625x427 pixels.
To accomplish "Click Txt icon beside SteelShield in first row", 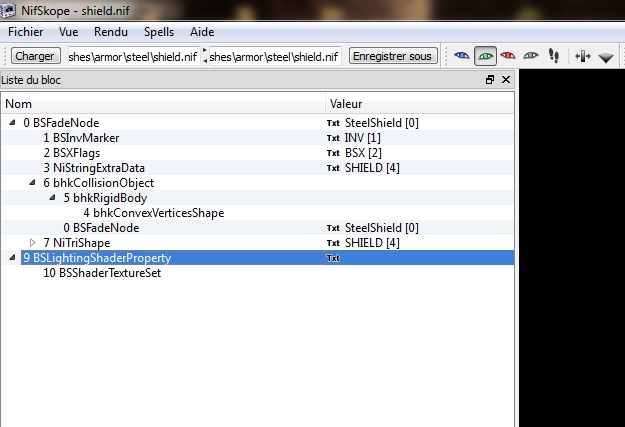I will coord(333,123).
